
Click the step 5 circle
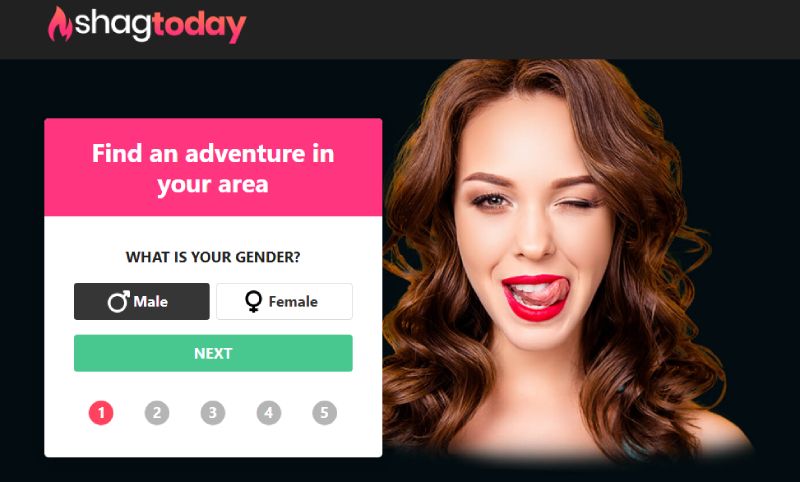tap(324, 413)
